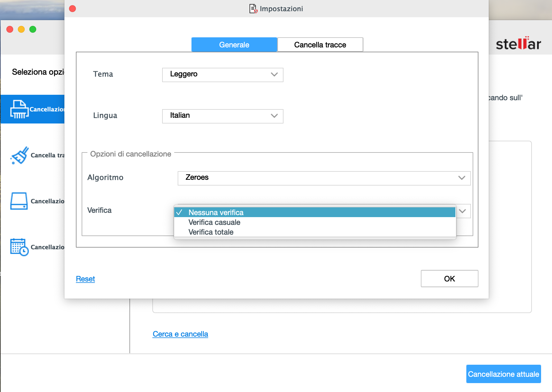Select Cancella tracce sidebar label
Image resolution: width=552 pixels, height=392 pixels.
point(47,155)
